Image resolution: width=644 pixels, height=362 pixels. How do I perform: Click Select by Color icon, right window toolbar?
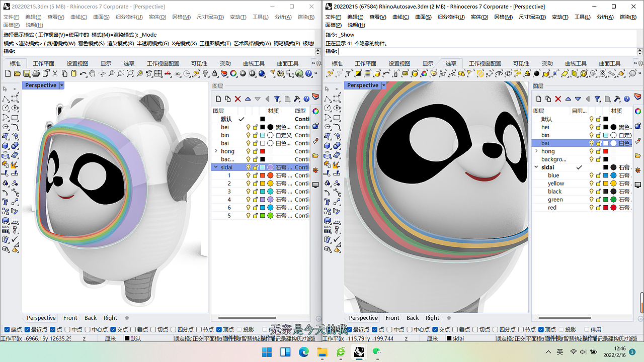[424, 73]
